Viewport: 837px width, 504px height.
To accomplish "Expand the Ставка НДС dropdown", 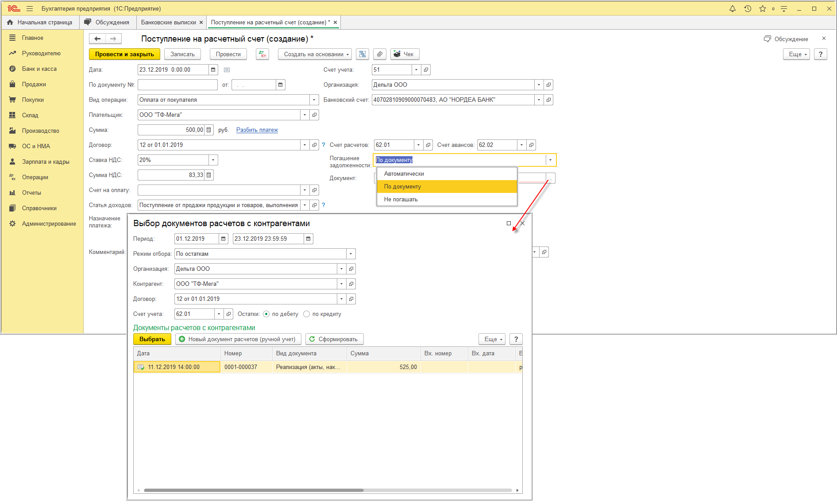I will coord(213,160).
